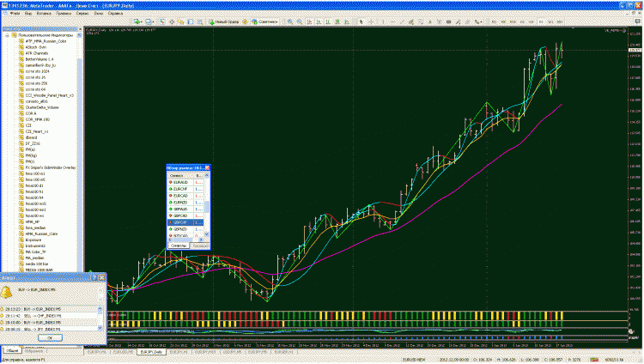The height and width of the screenshot is (364, 644).
Task: Switch to Символы tab in Market Watch
Action: tap(179, 246)
